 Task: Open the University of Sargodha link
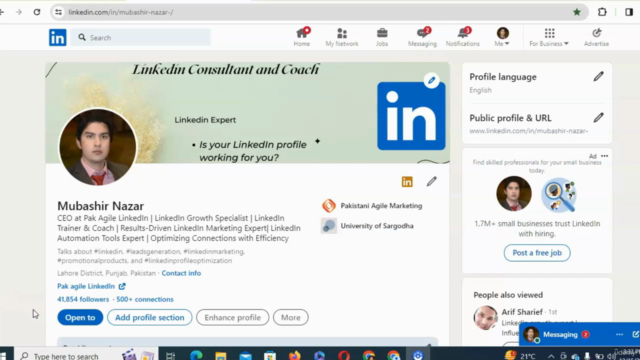(367, 226)
